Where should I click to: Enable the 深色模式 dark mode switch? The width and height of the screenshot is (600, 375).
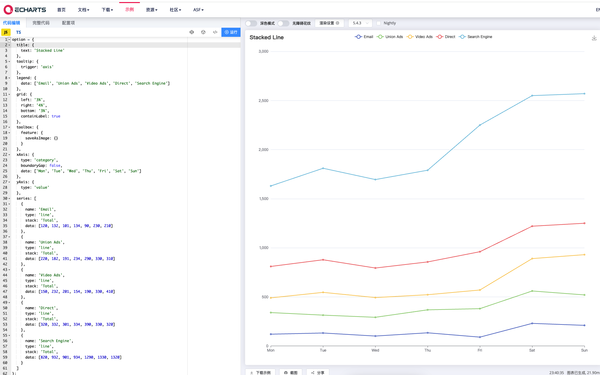[251, 23]
